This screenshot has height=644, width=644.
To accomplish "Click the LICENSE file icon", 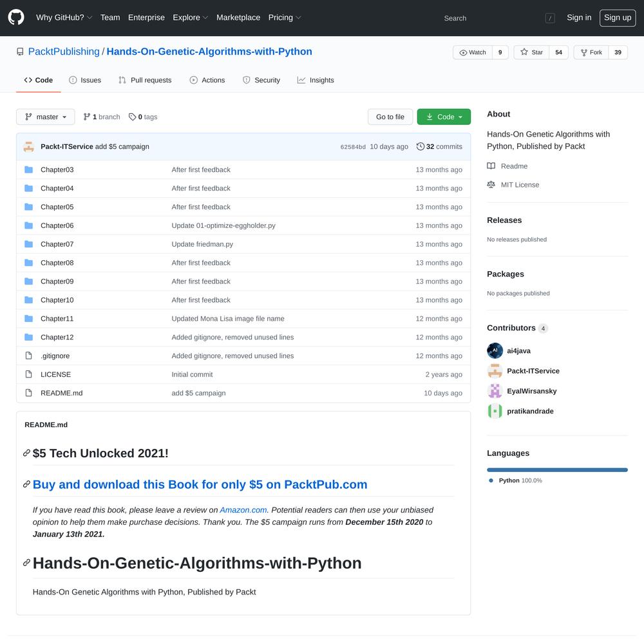I will pyautogui.click(x=29, y=374).
